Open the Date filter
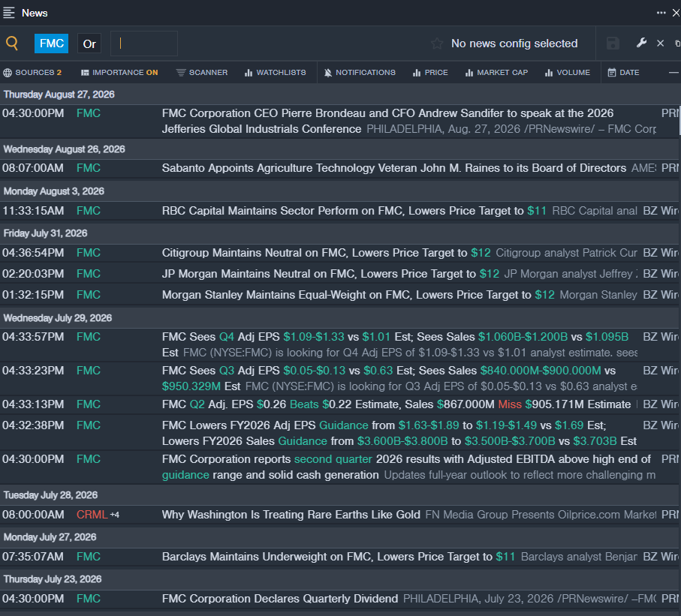This screenshot has width=681, height=616. tap(623, 73)
